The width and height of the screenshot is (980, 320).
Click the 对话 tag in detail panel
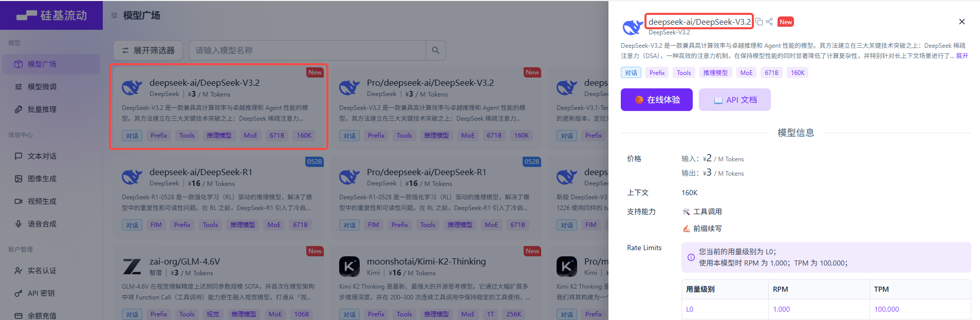(x=631, y=73)
